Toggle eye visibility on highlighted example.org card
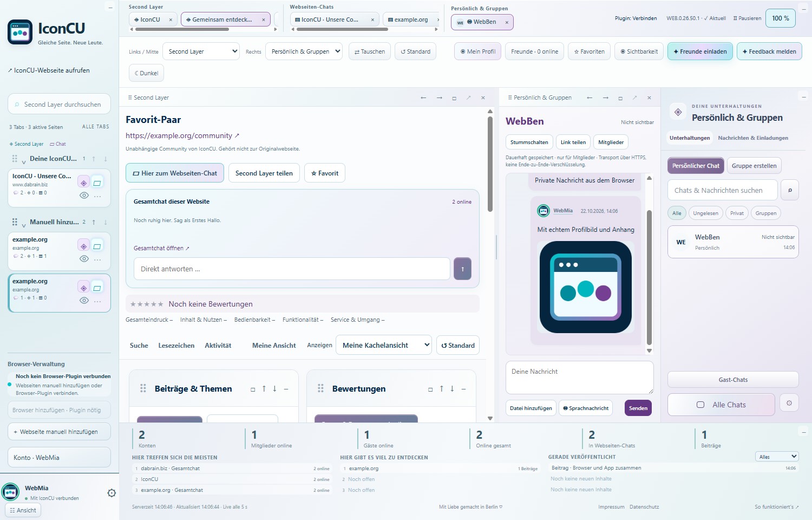This screenshot has width=812, height=520. coord(84,300)
